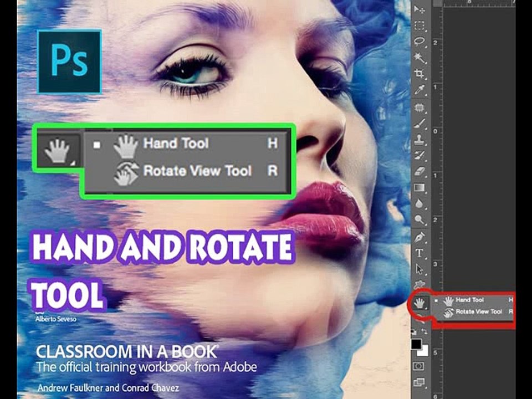Open the black foreground color swatch

coord(416,344)
